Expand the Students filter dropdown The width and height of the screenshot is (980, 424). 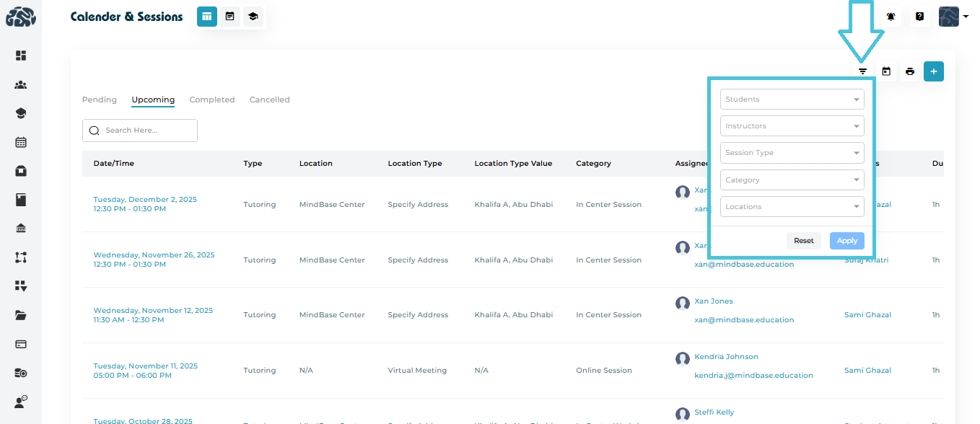[x=792, y=100]
